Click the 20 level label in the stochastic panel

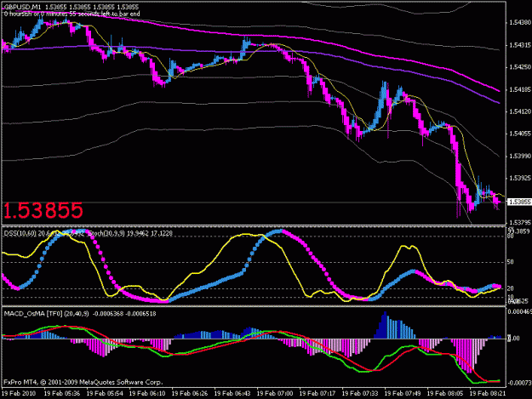point(510,288)
